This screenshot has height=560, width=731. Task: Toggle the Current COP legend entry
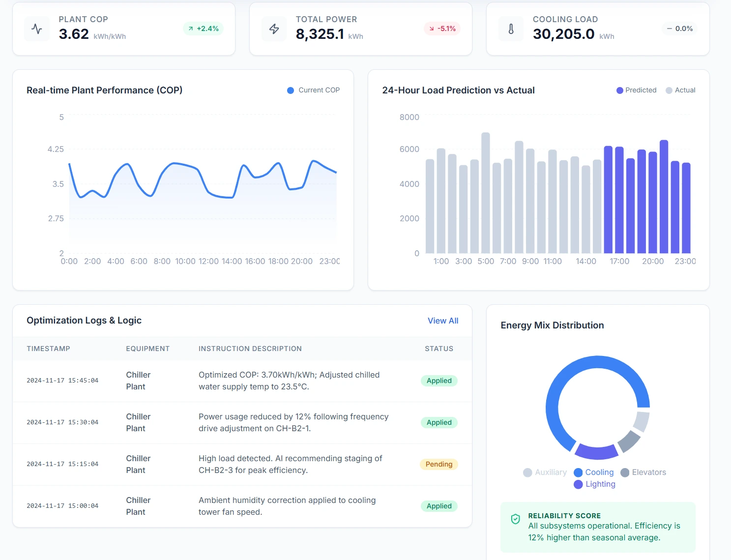click(x=313, y=90)
